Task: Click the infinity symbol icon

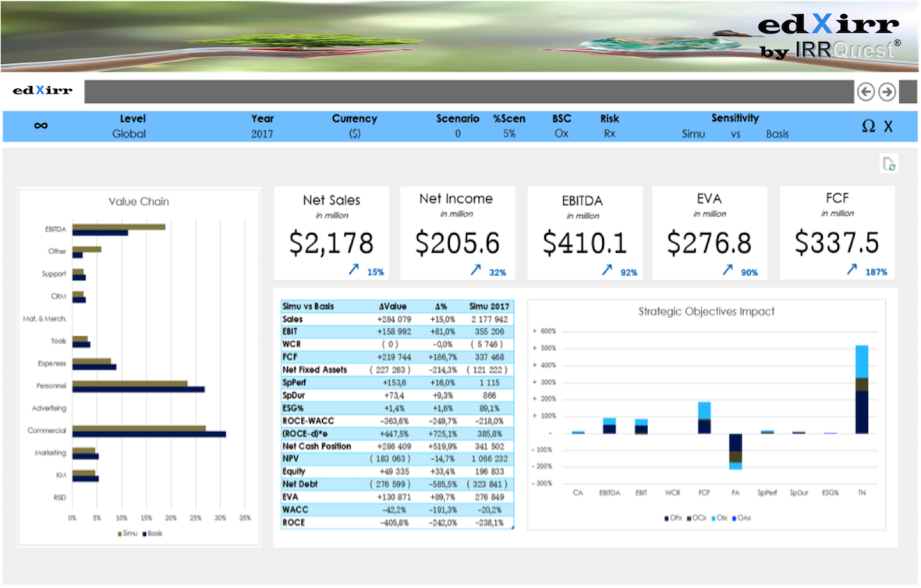Action: pos(41,126)
